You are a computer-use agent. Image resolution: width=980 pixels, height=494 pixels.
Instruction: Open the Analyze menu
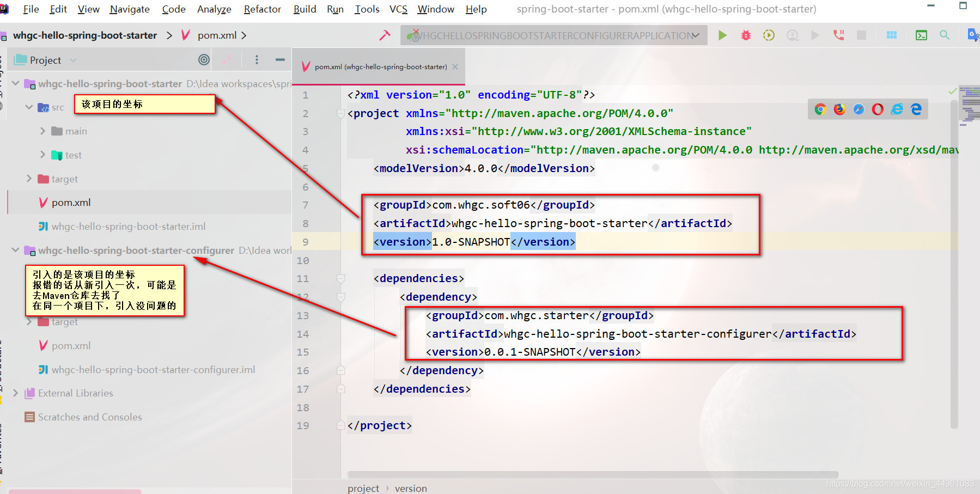point(214,9)
